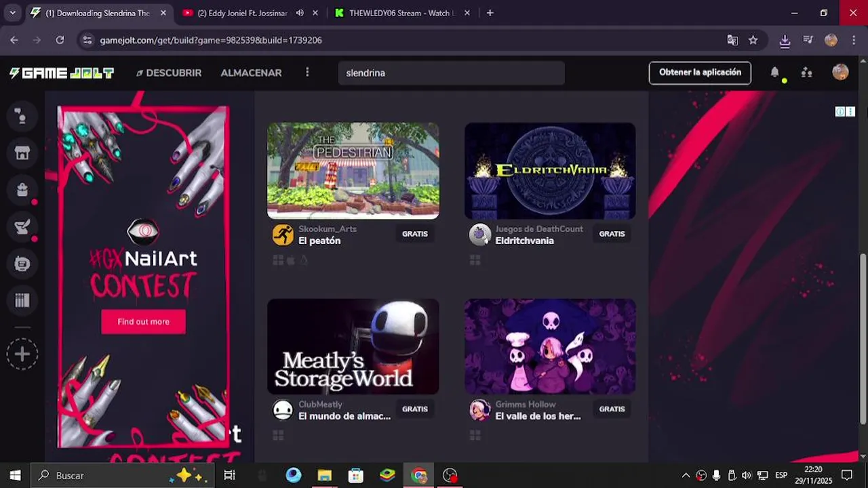This screenshot has width=868, height=488.
Task: Open the Skookum_Arts developer name
Action: 328,229
